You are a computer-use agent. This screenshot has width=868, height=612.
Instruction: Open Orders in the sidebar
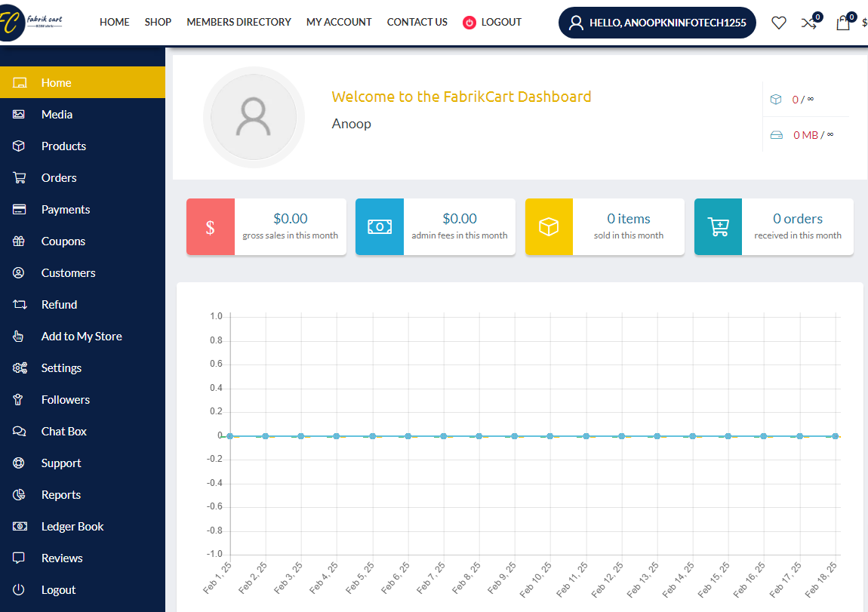point(59,177)
